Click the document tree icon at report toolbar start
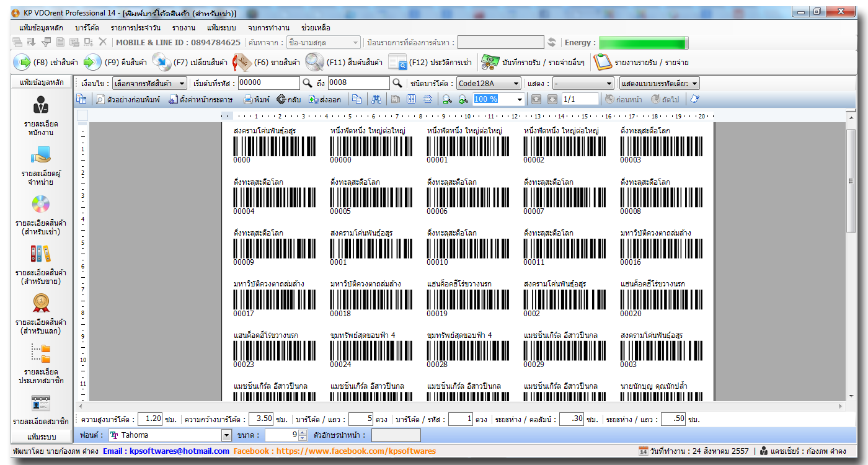The width and height of the screenshot is (868, 465). [x=81, y=99]
